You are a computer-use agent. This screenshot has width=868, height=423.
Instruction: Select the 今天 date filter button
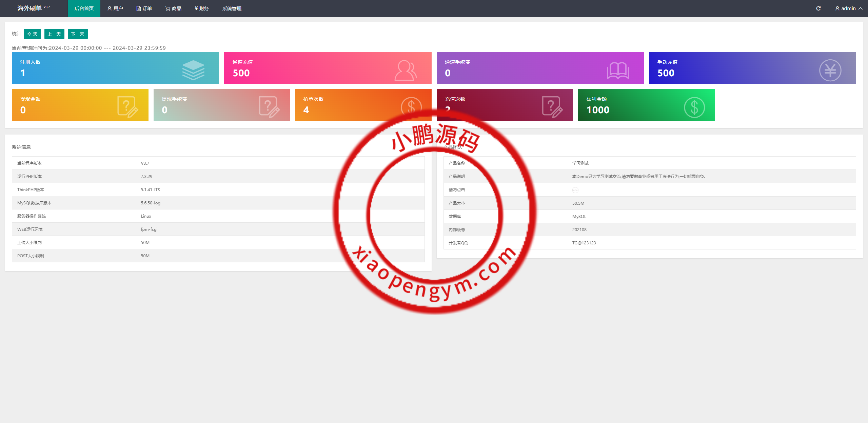tap(32, 34)
